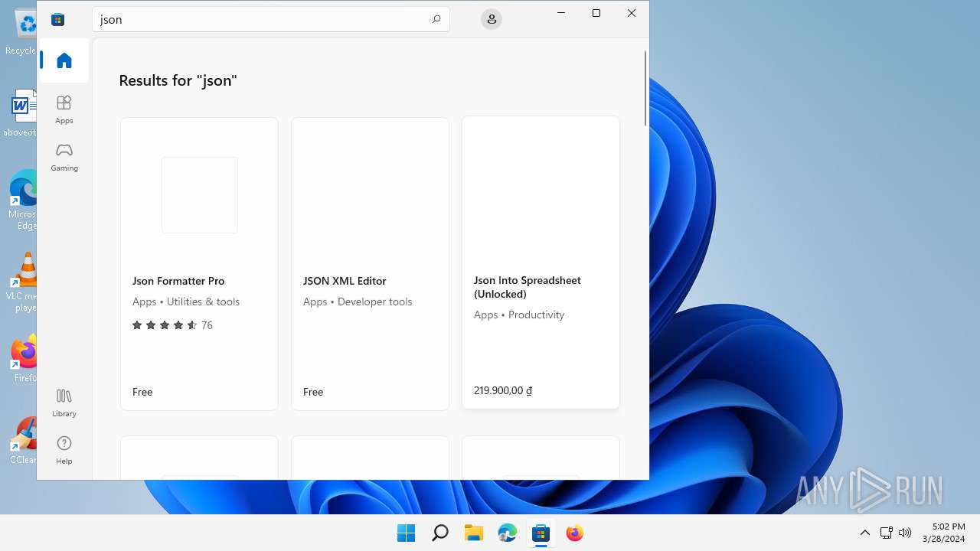This screenshot has height=551, width=980.
Task: Click the search magnifier icon in search box
Action: point(436,19)
